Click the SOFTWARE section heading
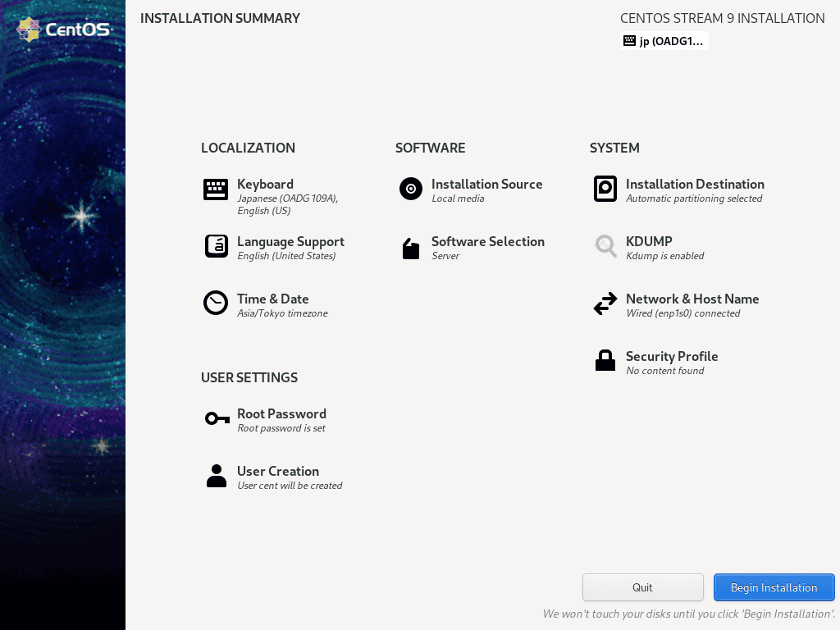 click(430, 148)
